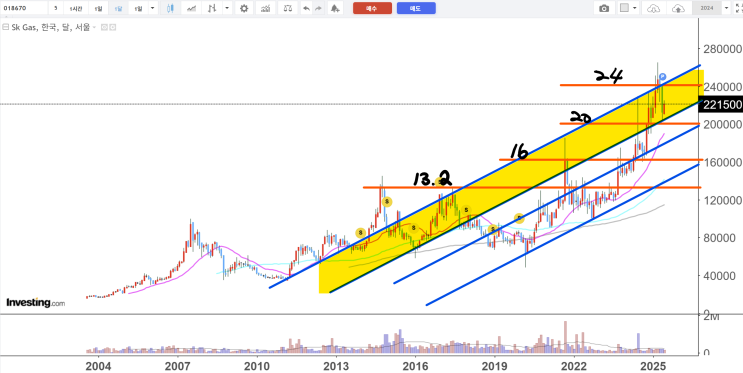Click the 221500 current price label

click(x=722, y=105)
